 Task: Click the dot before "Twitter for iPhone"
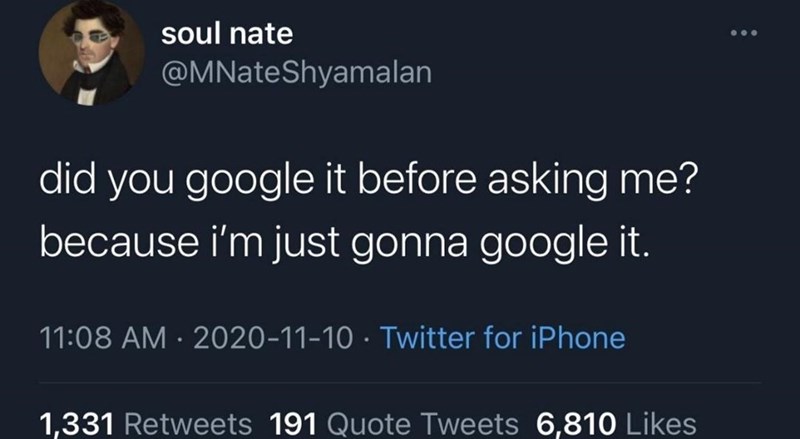[x=367, y=338]
